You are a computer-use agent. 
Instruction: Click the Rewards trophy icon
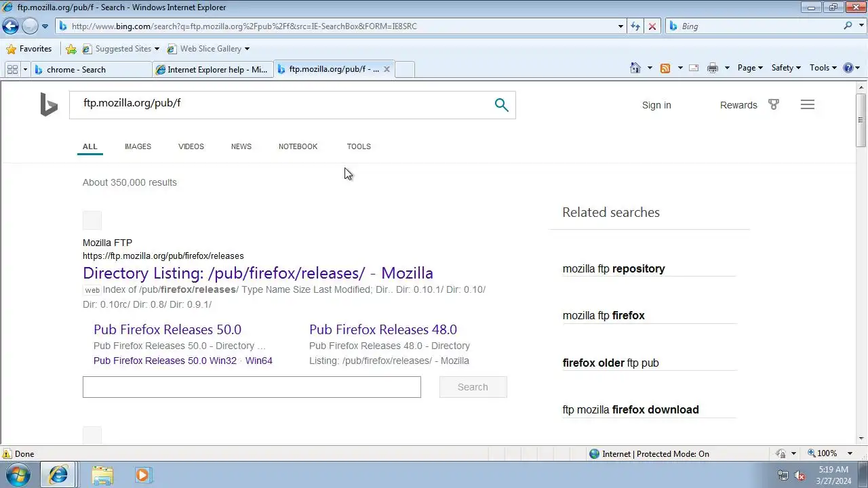tap(774, 104)
